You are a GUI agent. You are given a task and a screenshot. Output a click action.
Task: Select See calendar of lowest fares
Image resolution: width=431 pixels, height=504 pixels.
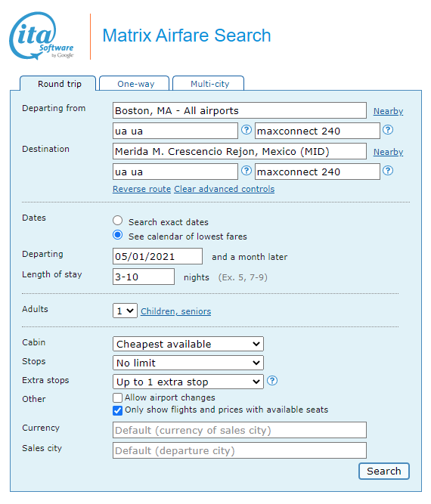118,235
